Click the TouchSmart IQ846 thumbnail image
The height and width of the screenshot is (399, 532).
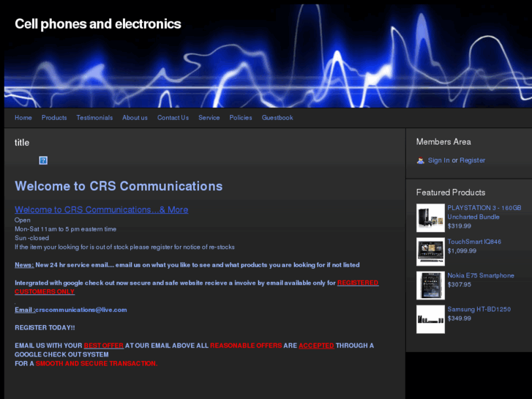430,251
